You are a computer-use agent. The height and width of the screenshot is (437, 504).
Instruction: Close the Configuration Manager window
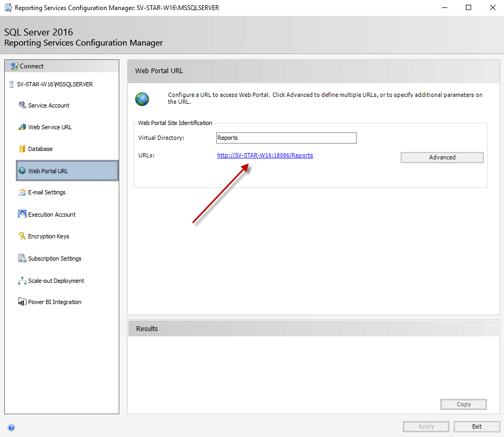(492, 7)
